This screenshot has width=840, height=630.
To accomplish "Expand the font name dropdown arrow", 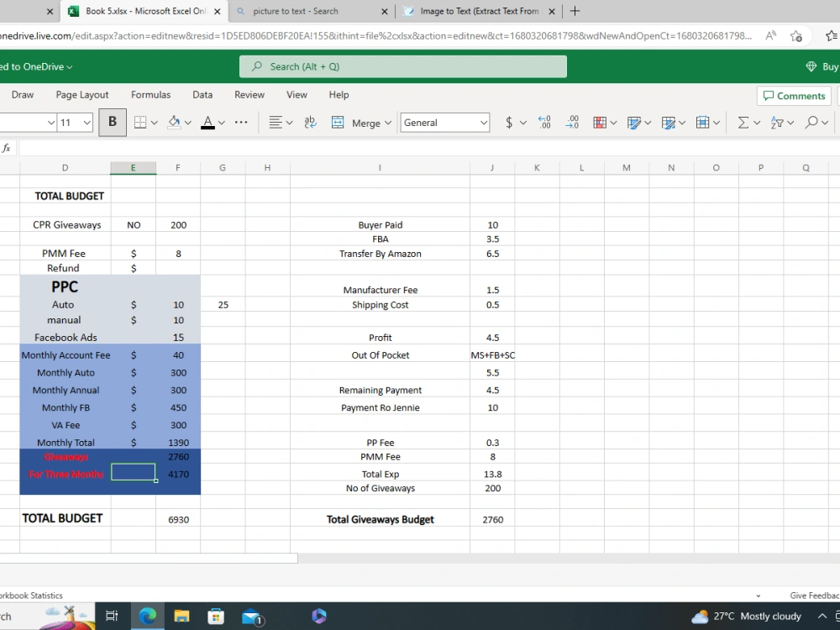I will 51,123.
